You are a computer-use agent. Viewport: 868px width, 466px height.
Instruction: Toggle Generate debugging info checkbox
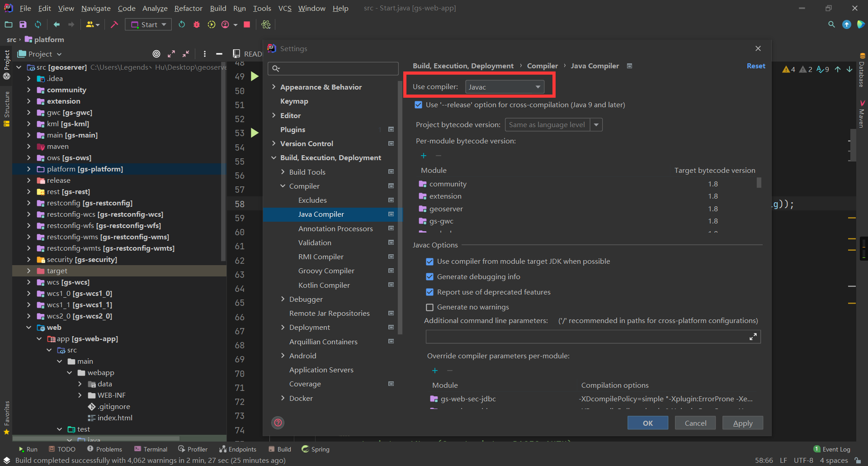(x=430, y=277)
